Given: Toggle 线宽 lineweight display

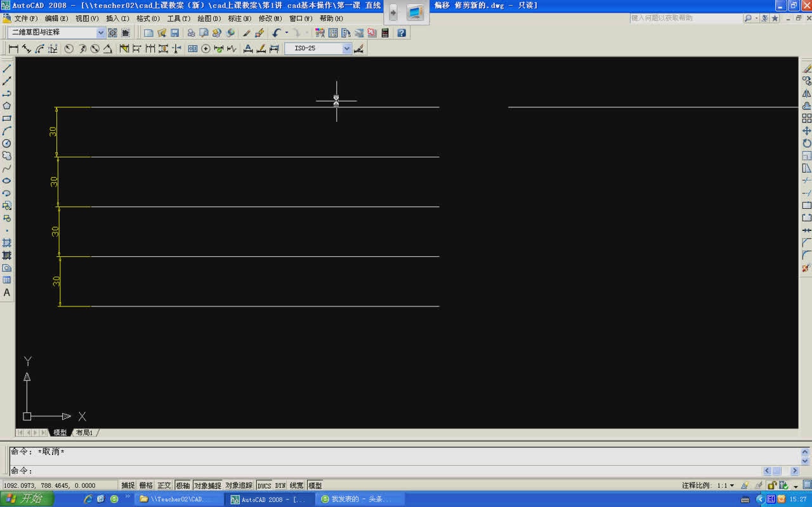Looking at the screenshot, I should 296,485.
